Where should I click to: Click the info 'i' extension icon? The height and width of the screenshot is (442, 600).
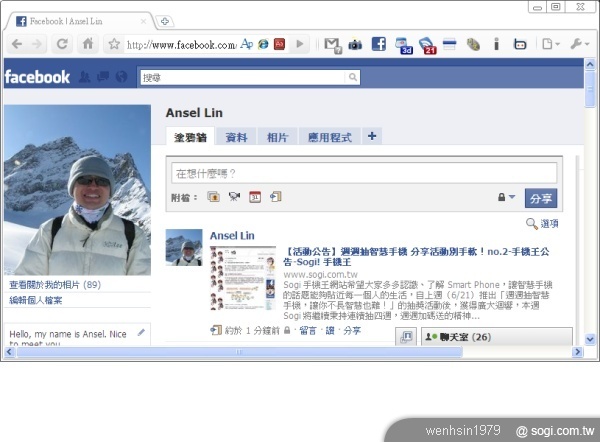pos(496,44)
